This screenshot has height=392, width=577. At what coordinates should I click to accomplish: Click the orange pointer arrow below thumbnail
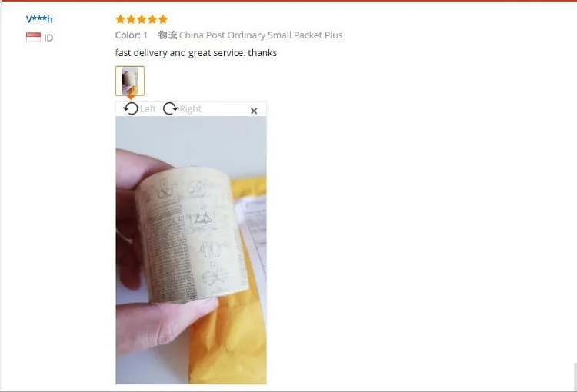point(130,98)
